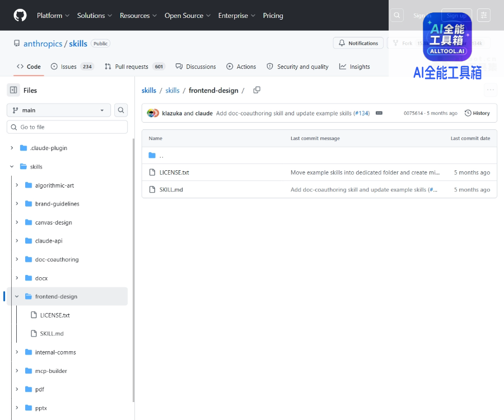Open klazuka contributor avatar
Image resolution: width=504 pixels, height=420 pixels.
(151, 113)
